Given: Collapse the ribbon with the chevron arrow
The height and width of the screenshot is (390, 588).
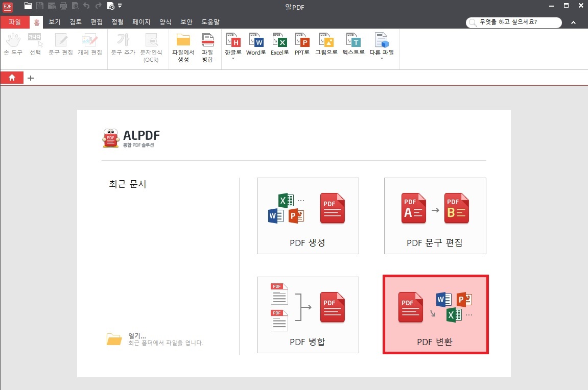Looking at the screenshot, I should tap(573, 22).
